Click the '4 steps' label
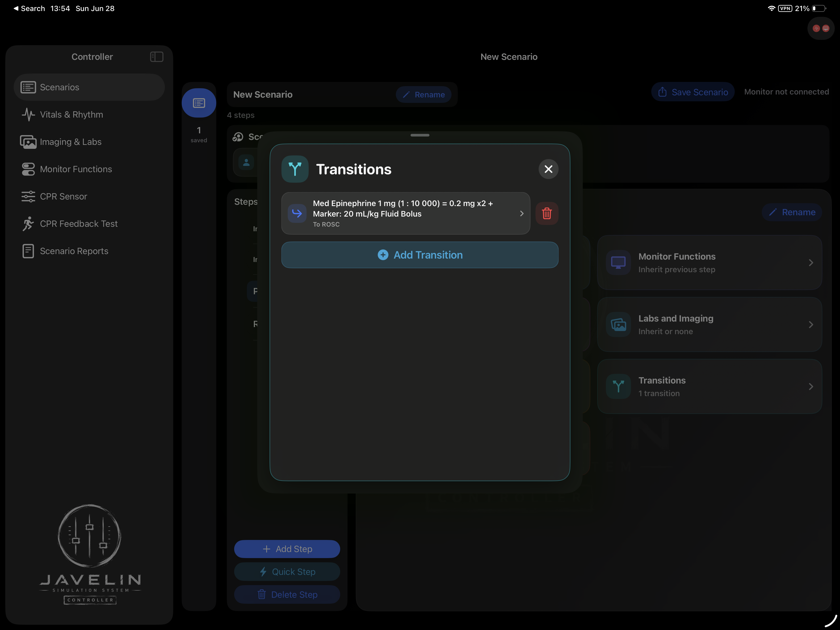 241,115
